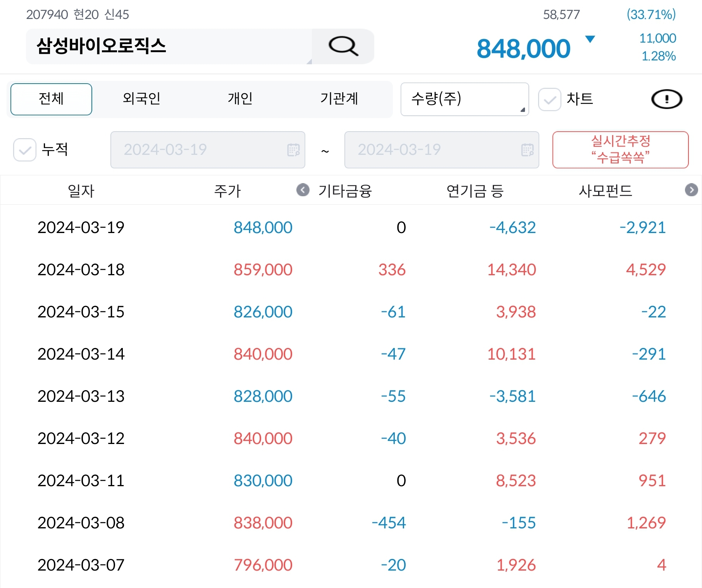Screen dimensions: 702x588
Task: Click price 830,000 cell
Action: coord(263,480)
